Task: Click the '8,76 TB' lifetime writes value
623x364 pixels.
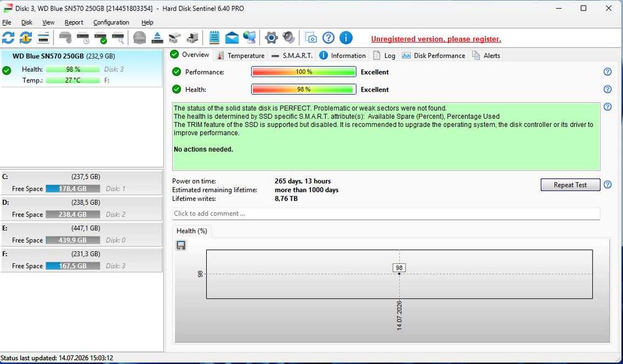Action: click(286, 198)
